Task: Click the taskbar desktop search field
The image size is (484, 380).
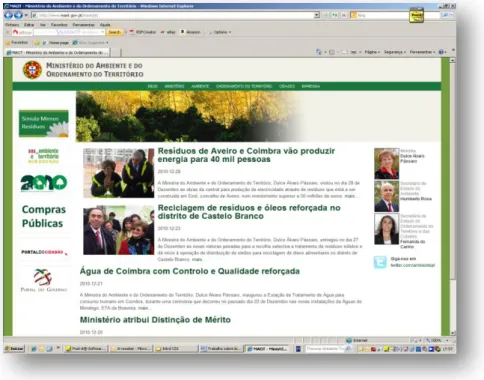Action: point(325,349)
